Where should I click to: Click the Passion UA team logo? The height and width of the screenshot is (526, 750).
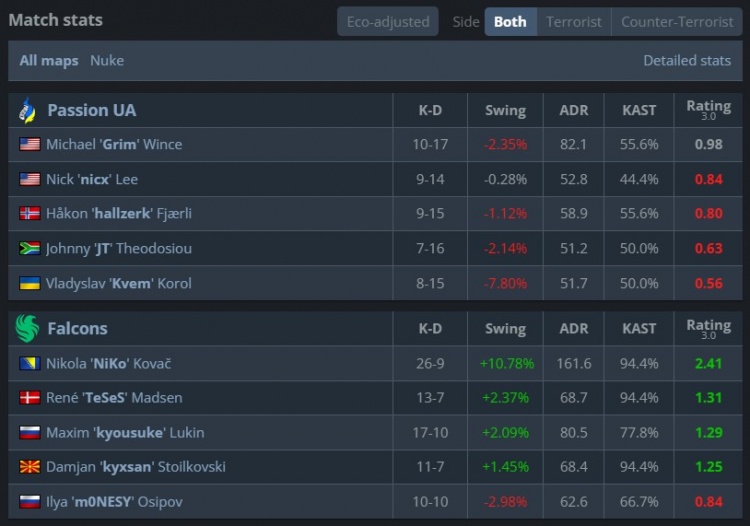pyautogui.click(x=28, y=110)
